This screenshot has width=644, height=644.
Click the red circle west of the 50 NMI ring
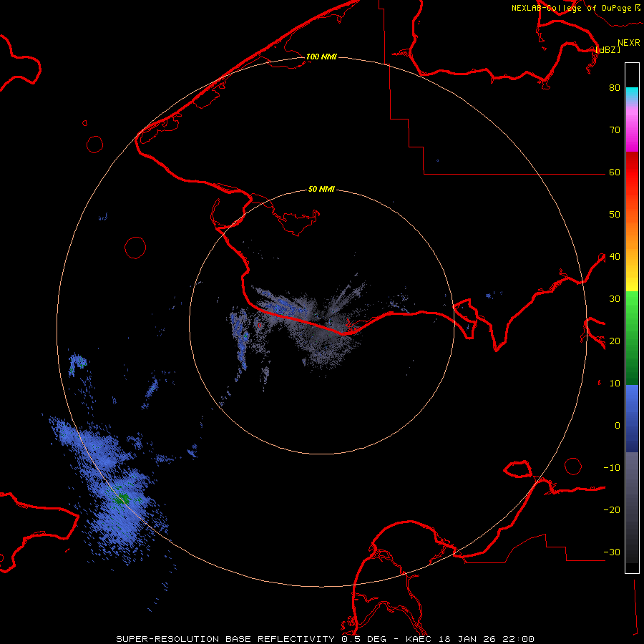[135, 248]
